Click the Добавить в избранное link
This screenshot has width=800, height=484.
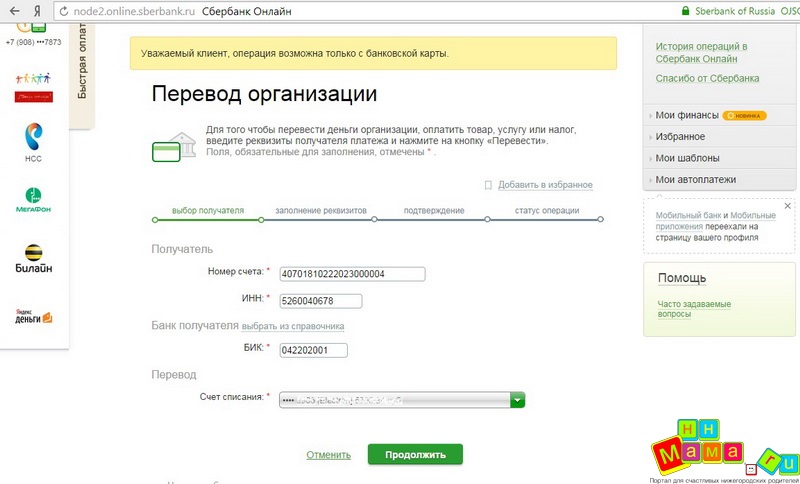(x=545, y=185)
